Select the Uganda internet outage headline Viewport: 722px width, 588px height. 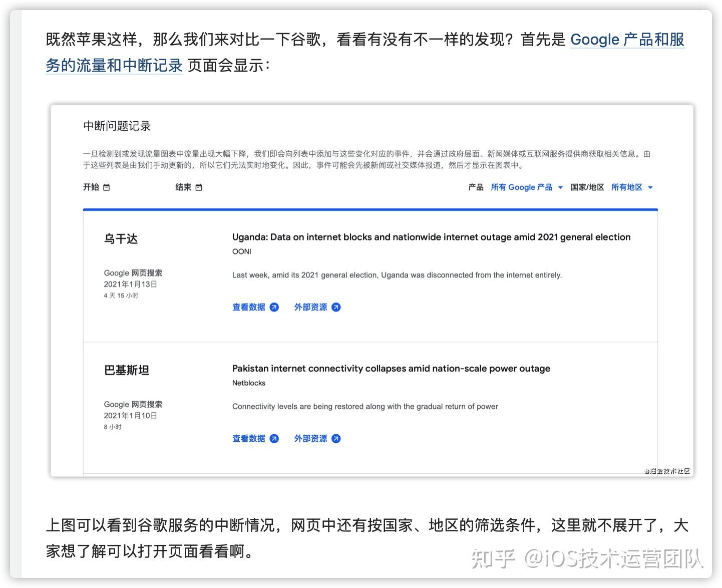432,237
